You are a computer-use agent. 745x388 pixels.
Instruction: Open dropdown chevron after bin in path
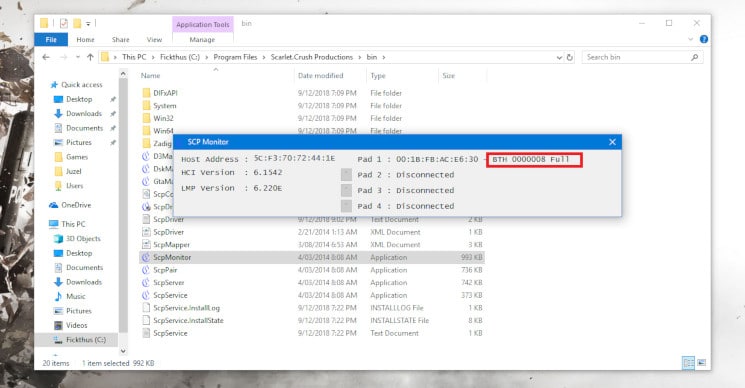coord(384,57)
